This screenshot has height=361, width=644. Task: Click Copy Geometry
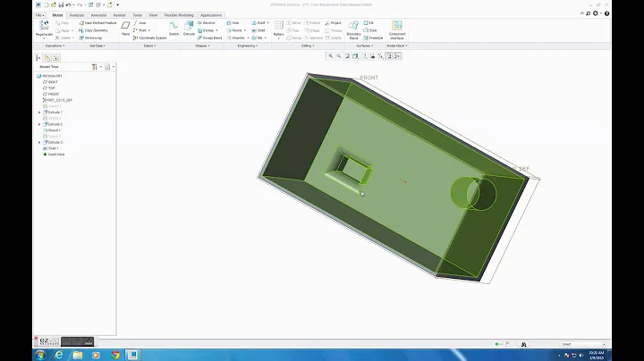93,30
